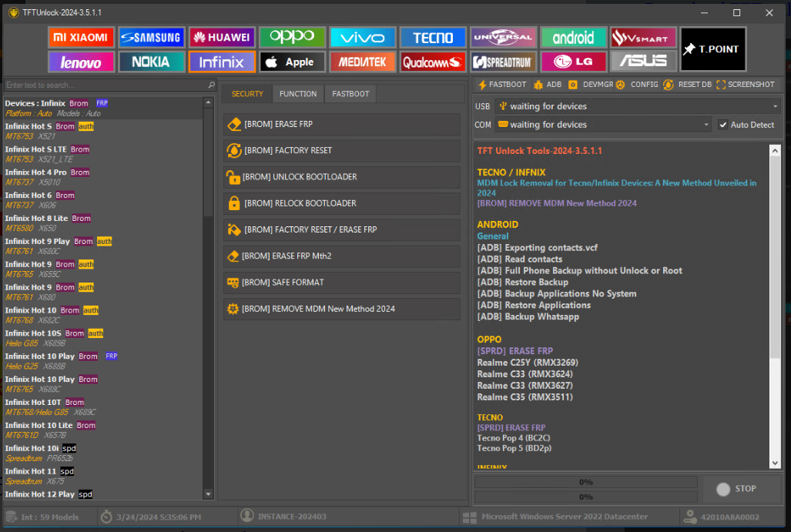Select the Samsung brand logo
791x532 pixels.
click(x=151, y=37)
